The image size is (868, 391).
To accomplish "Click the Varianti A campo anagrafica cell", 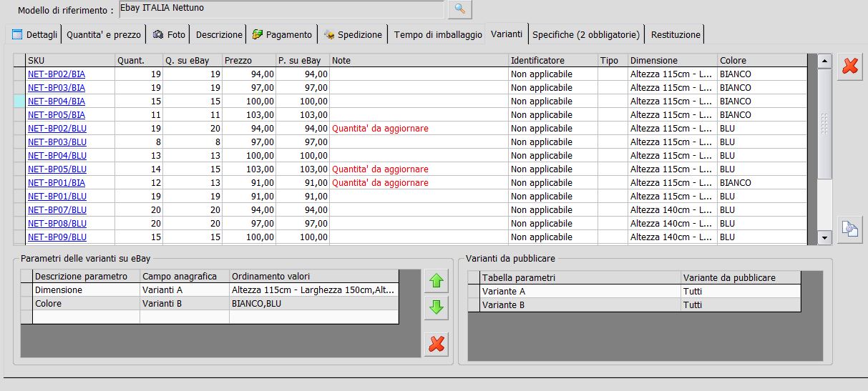I will [185, 290].
